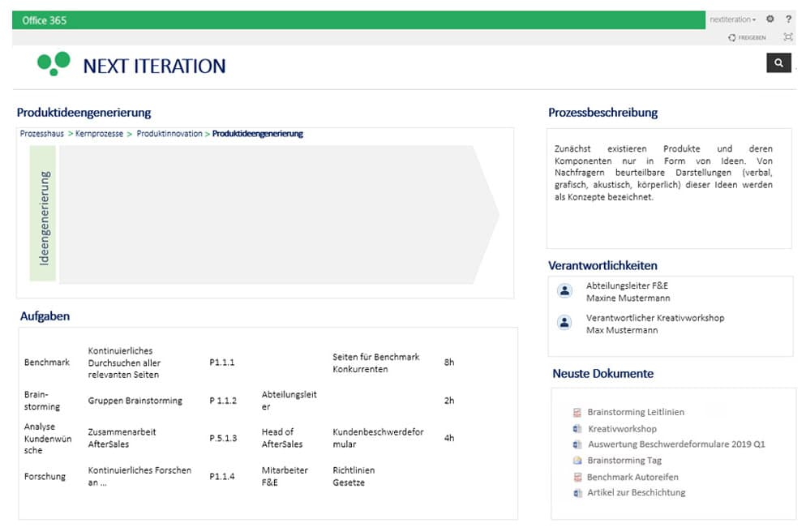Select Analyse Kundenwünsche task name
806x532 pixels.
tap(47, 439)
